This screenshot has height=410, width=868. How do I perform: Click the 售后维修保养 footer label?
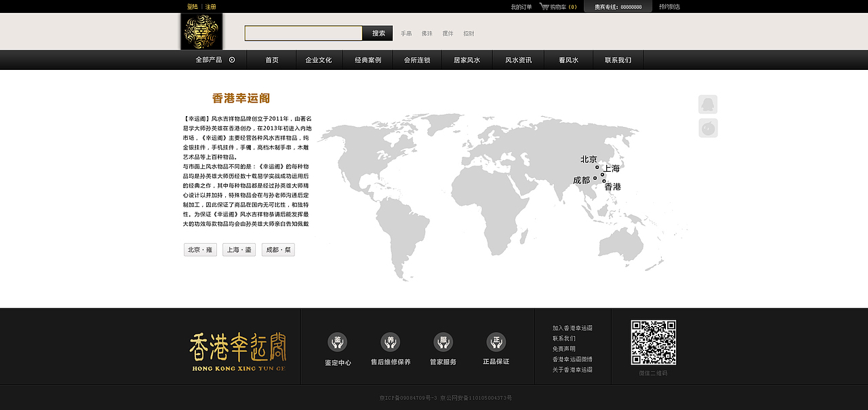[x=391, y=362]
